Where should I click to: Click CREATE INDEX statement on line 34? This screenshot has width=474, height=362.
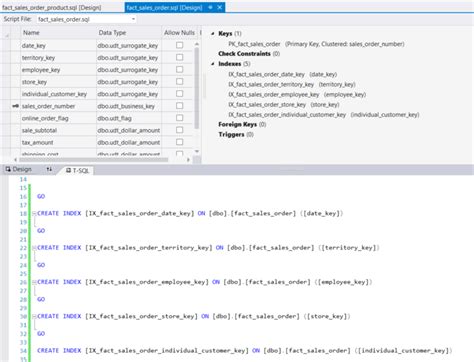pyautogui.click(x=245, y=351)
